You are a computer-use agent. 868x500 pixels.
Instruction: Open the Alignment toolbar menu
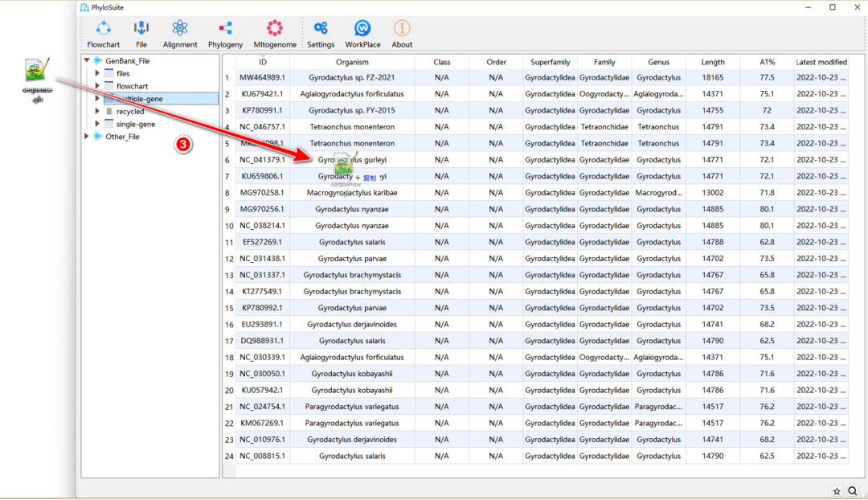pos(180,35)
